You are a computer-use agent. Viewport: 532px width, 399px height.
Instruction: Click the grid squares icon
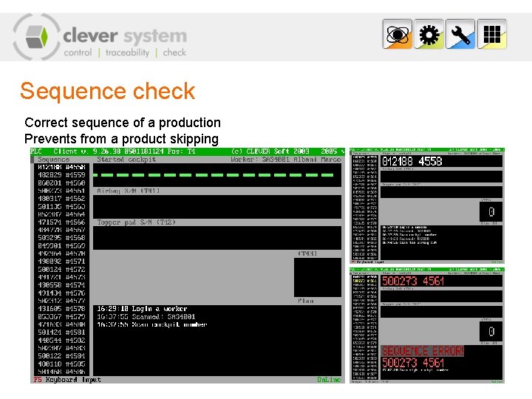(x=492, y=34)
